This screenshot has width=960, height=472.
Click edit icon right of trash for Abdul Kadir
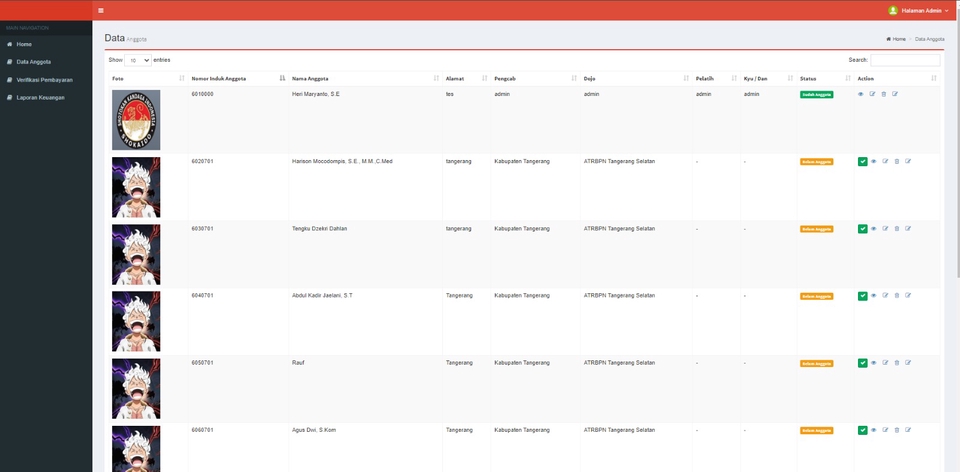pyautogui.click(x=908, y=296)
